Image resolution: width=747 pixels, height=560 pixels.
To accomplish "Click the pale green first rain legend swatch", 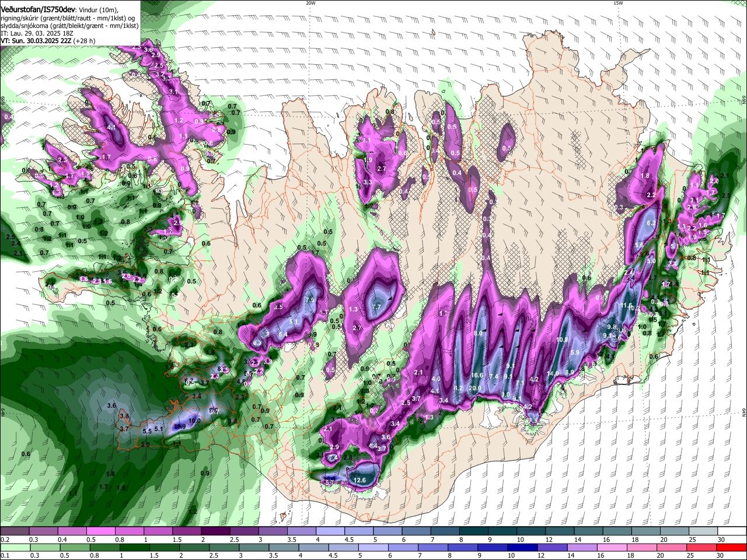I will (15, 547).
